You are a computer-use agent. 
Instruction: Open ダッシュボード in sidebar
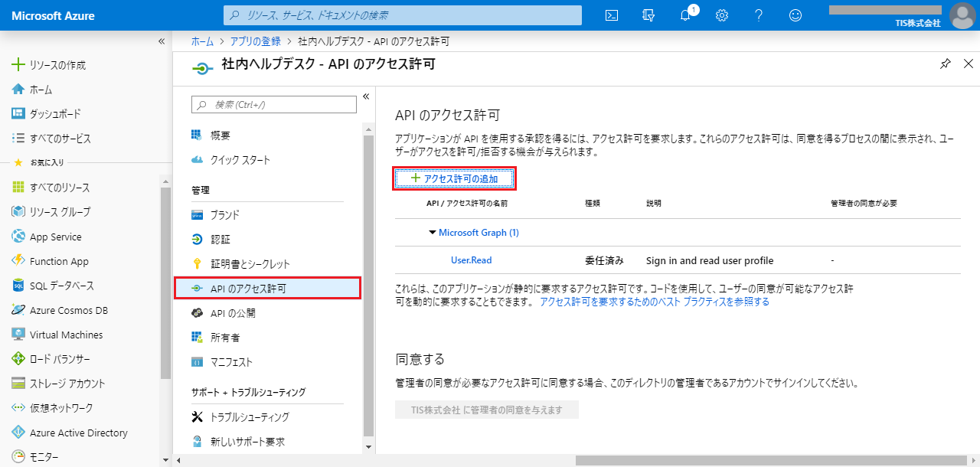pos(46,114)
